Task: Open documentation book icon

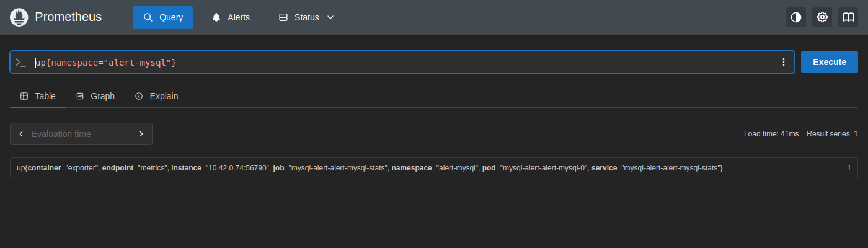Action: coord(848,17)
